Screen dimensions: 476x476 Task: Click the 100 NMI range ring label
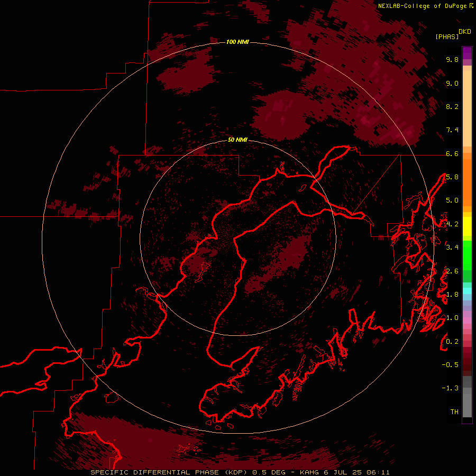pos(237,42)
